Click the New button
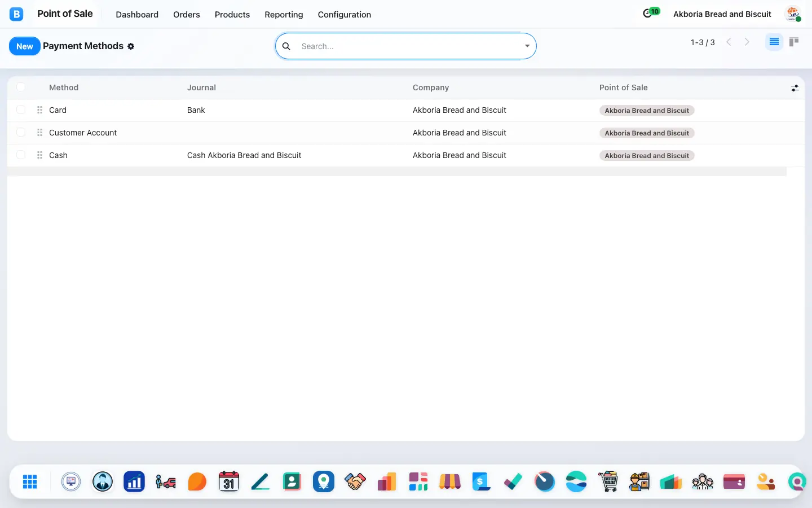Viewport: 812px width, 508px height. (x=25, y=46)
